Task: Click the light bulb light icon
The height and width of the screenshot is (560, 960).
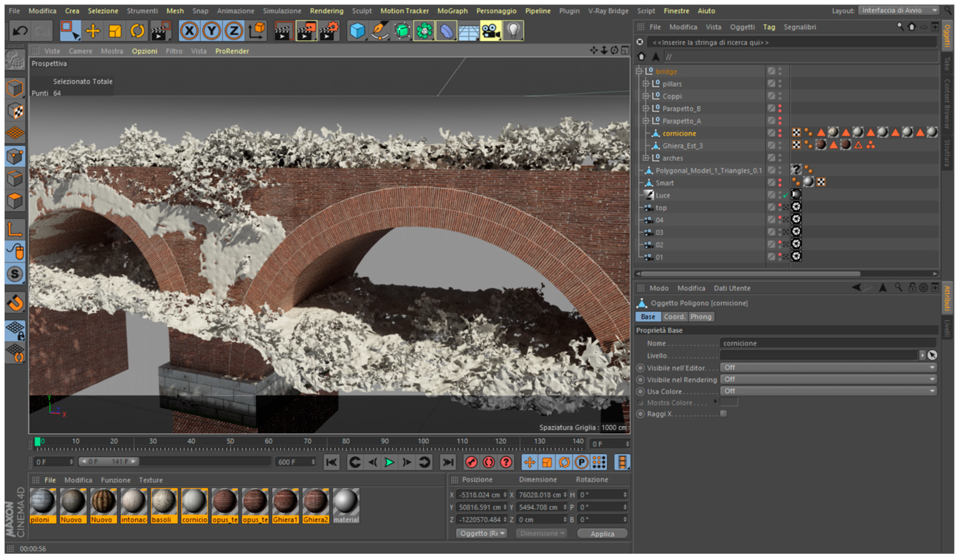Action: [513, 31]
